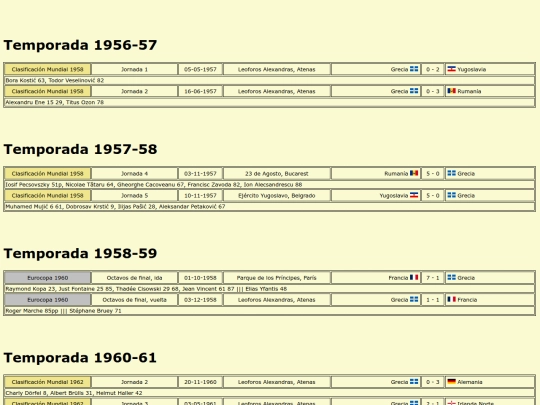Click the Greece flag in the 01-10-1958 match row
The width and height of the screenshot is (540, 405).
[x=451, y=278]
